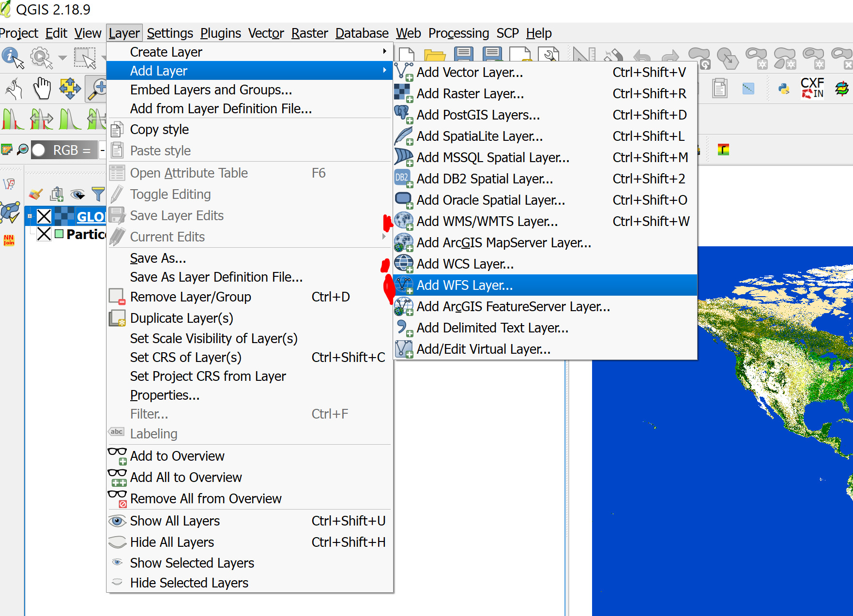Choose Add Vector Layer... entry

pyautogui.click(x=545, y=72)
